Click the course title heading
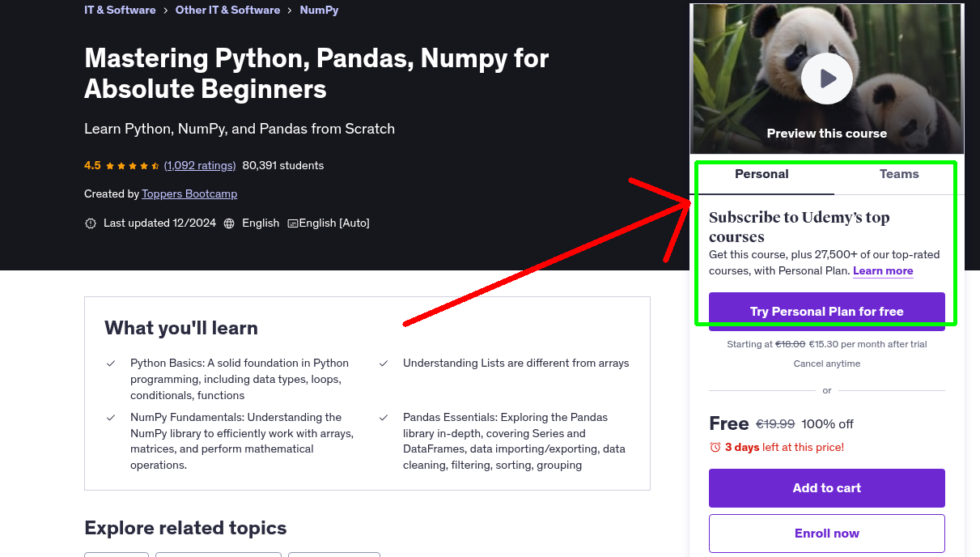 [316, 73]
